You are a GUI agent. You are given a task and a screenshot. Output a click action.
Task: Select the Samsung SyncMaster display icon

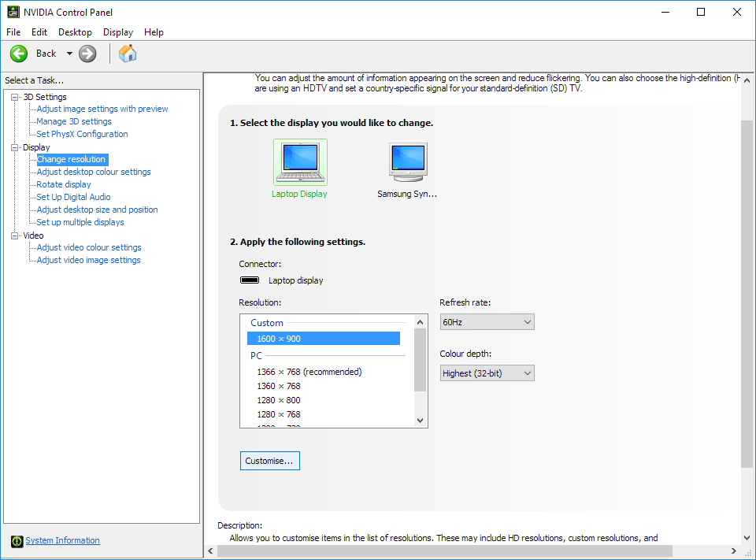408,162
